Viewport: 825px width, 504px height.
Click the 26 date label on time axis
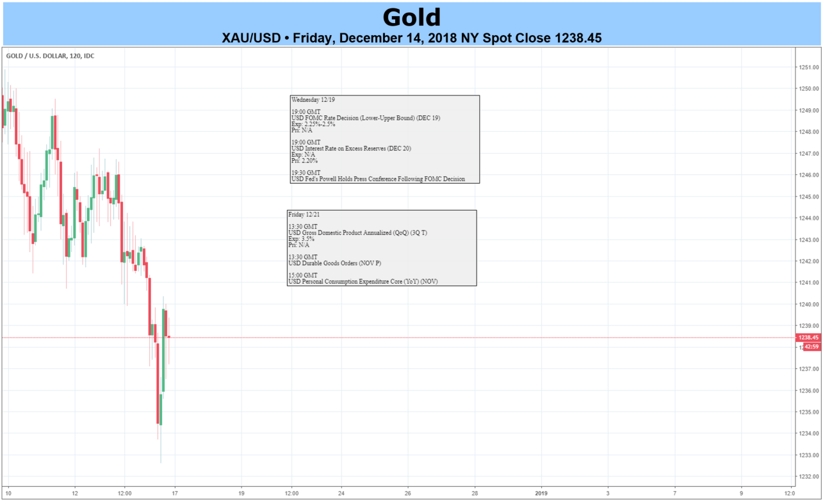click(x=408, y=493)
